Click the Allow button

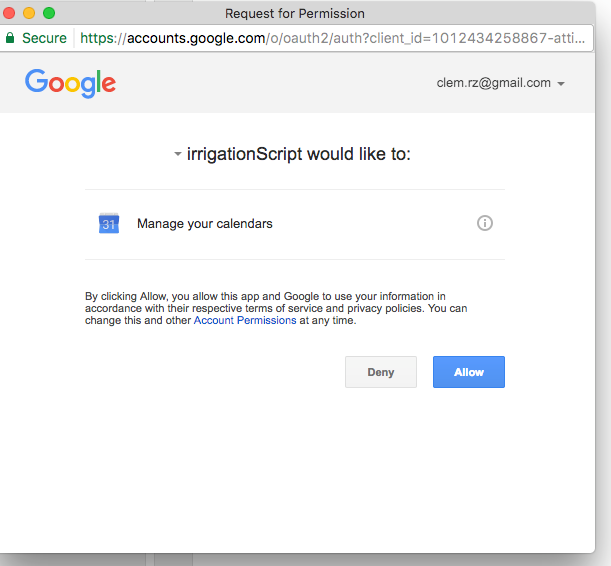point(469,372)
